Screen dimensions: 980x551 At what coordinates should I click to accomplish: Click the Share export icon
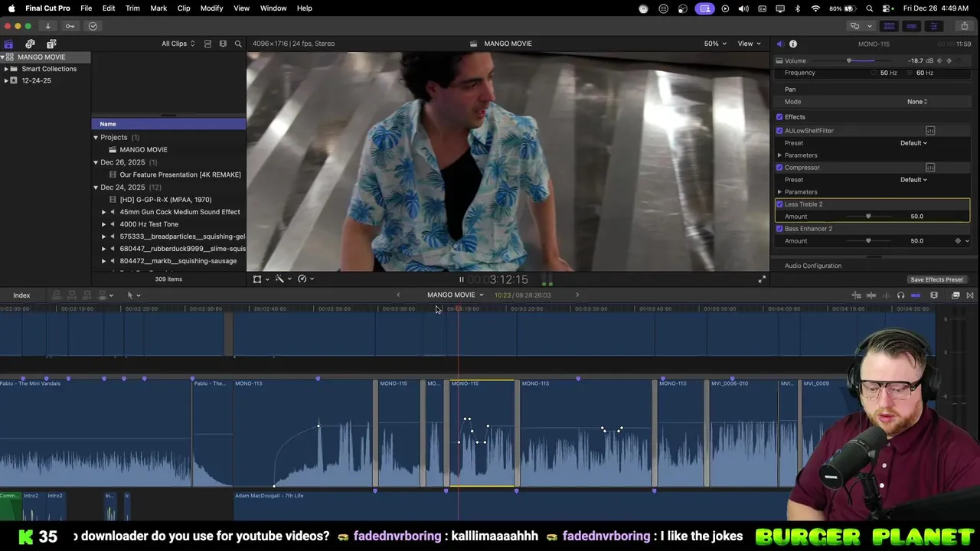[964, 26]
